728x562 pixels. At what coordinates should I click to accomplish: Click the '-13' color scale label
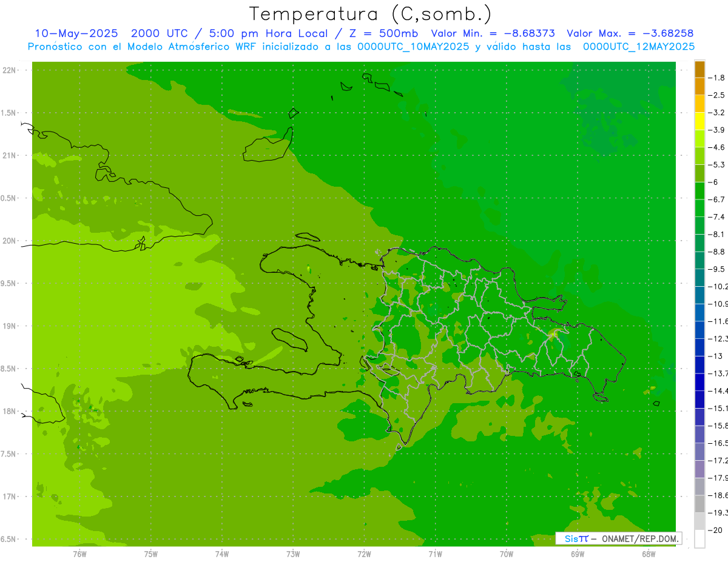[716, 356]
